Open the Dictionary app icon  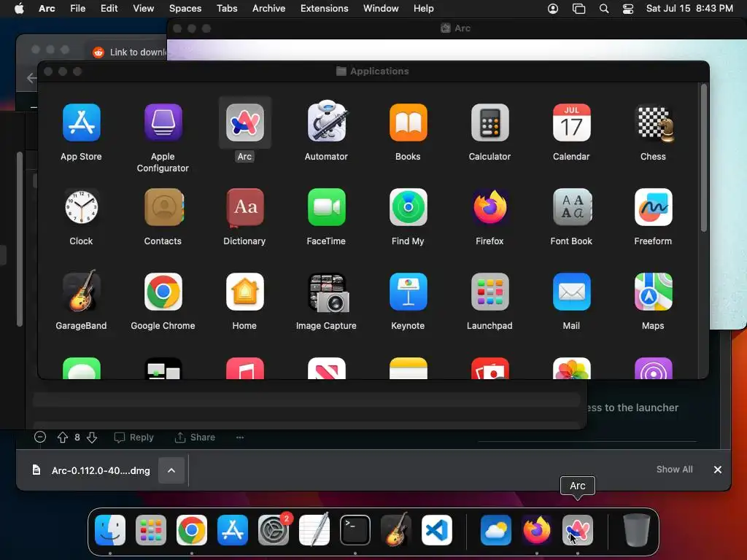tap(245, 207)
